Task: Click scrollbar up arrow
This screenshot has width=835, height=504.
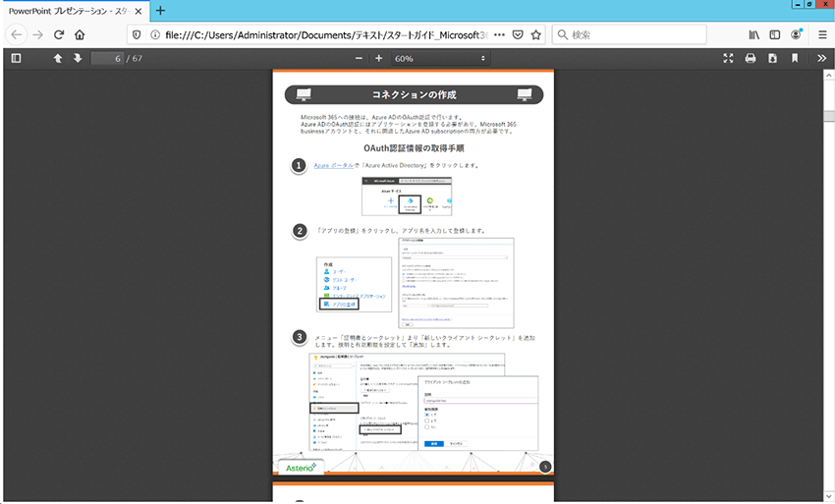Action: pos(829,75)
